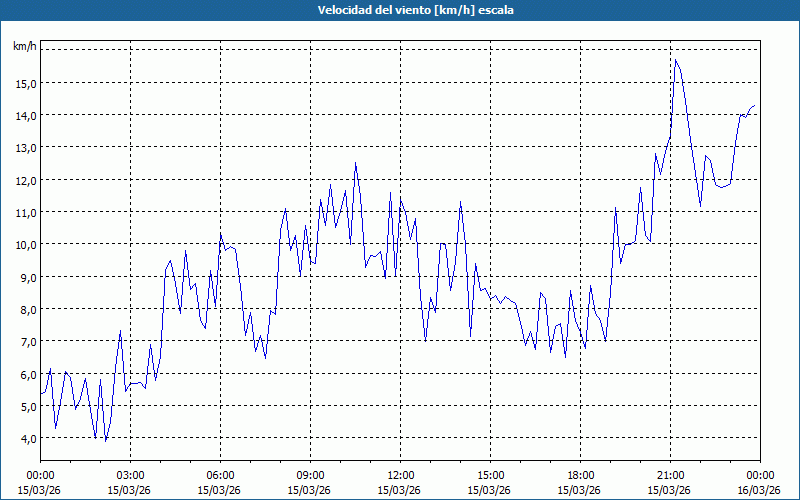Pick the "15:00" time label
Viewport: 800px width, 500px height.
[x=490, y=476]
